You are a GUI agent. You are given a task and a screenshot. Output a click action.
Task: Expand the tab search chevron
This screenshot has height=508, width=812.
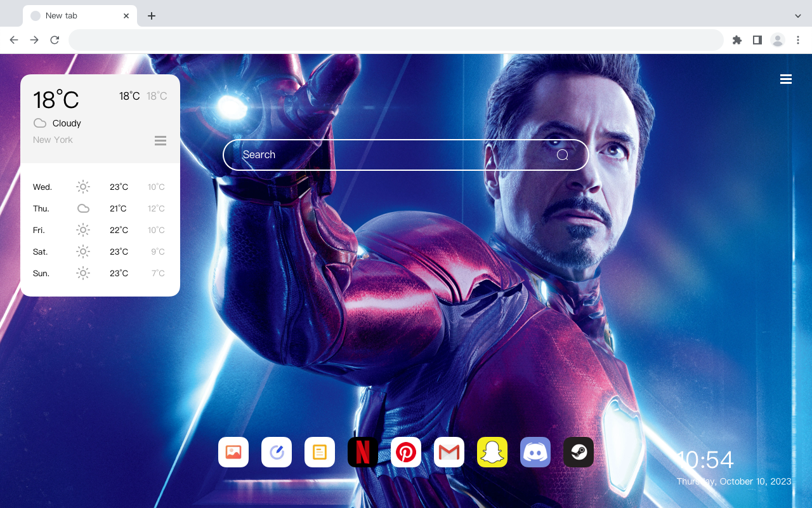(x=798, y=16)
